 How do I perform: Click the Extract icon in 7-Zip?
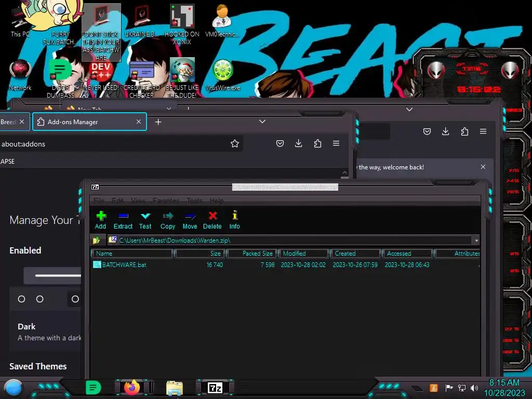tap(123, 220)
